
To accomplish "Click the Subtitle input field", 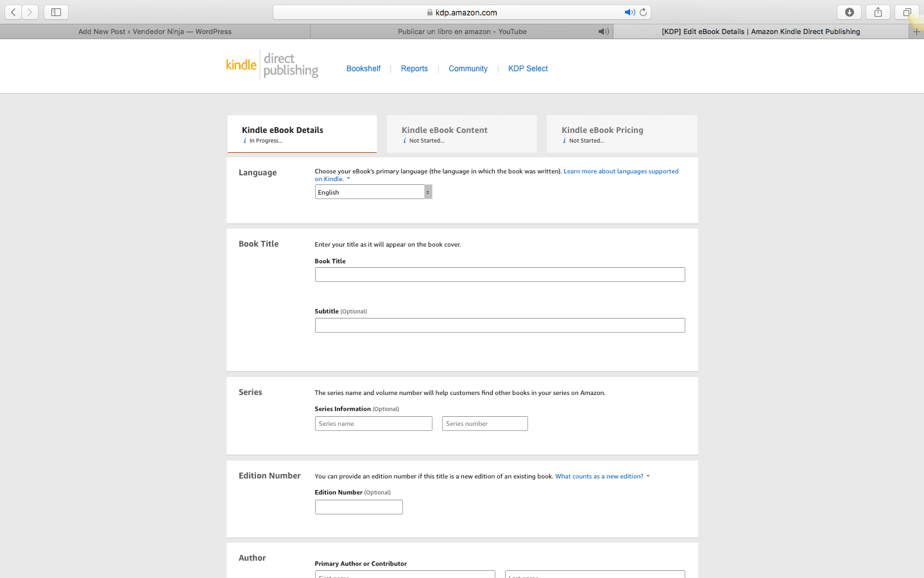I will pos(500,326).
